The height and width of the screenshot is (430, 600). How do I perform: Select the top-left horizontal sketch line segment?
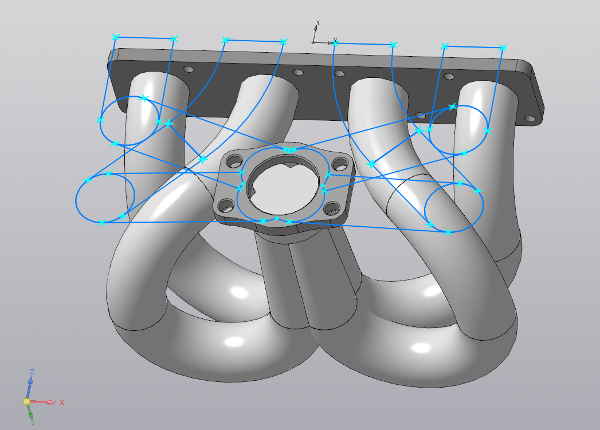tap(145, 37)
